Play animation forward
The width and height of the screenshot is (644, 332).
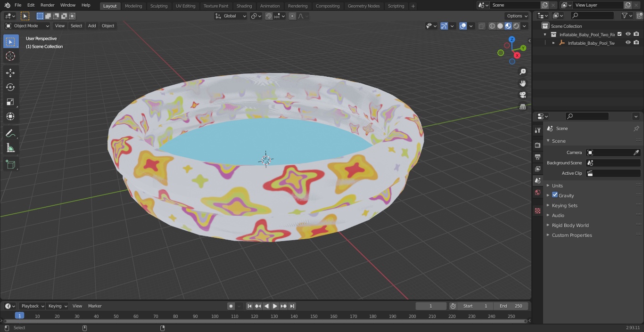click(275, 306)
